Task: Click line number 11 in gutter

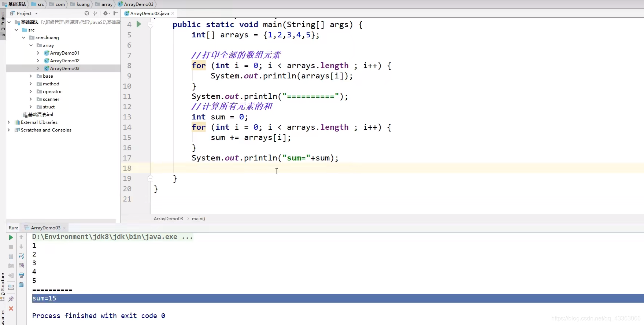Action: 127,96
